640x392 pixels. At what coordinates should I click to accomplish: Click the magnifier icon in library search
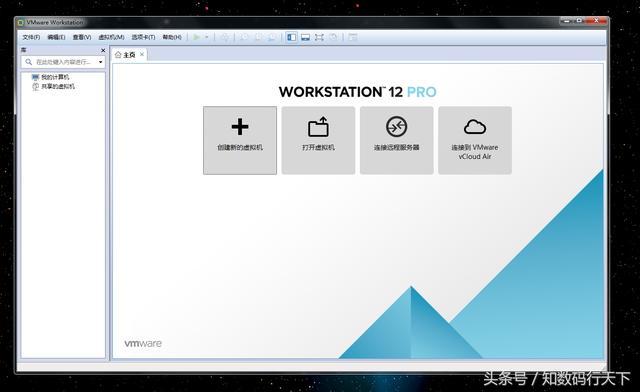(x=29, y=62)
